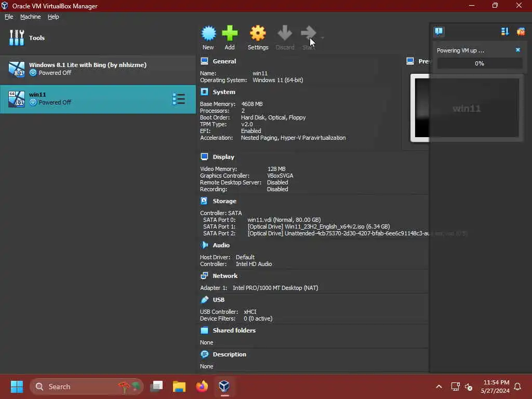Click the 0% power-up progress bar
The width and height of the screenshot is (532, 399).
click(480, 63)
